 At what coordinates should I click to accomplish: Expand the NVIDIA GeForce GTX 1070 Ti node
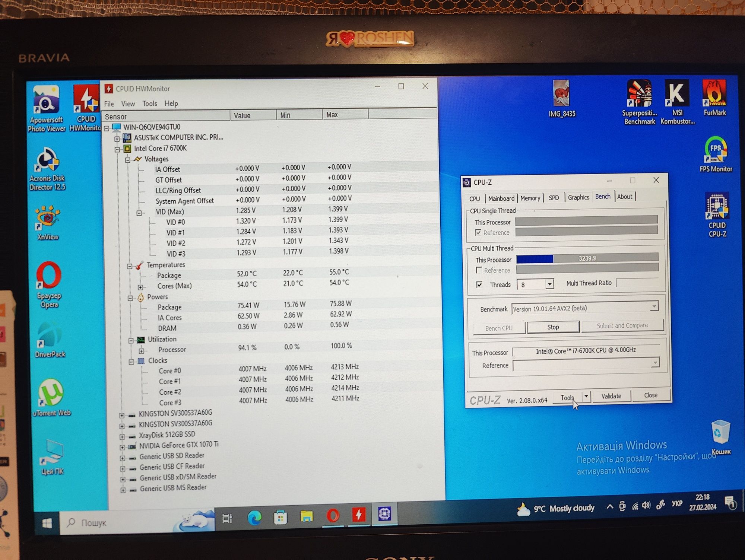(122, 447)
